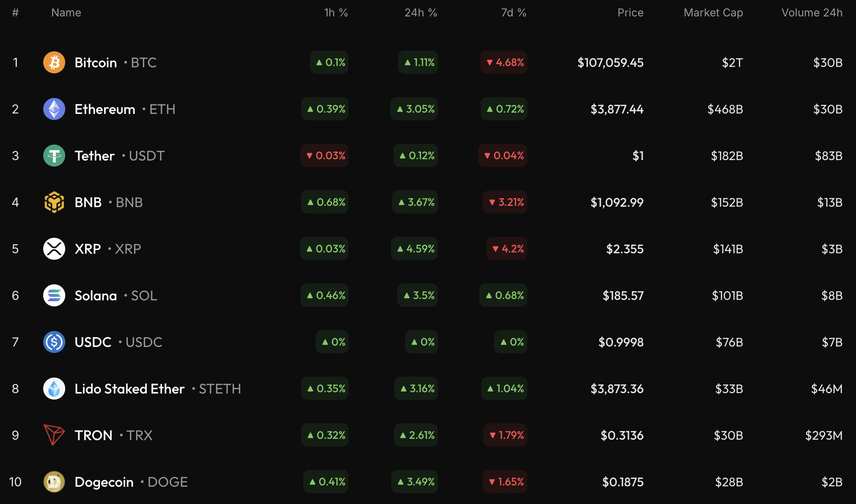Open the Bitcoin name link

(96, 63)
